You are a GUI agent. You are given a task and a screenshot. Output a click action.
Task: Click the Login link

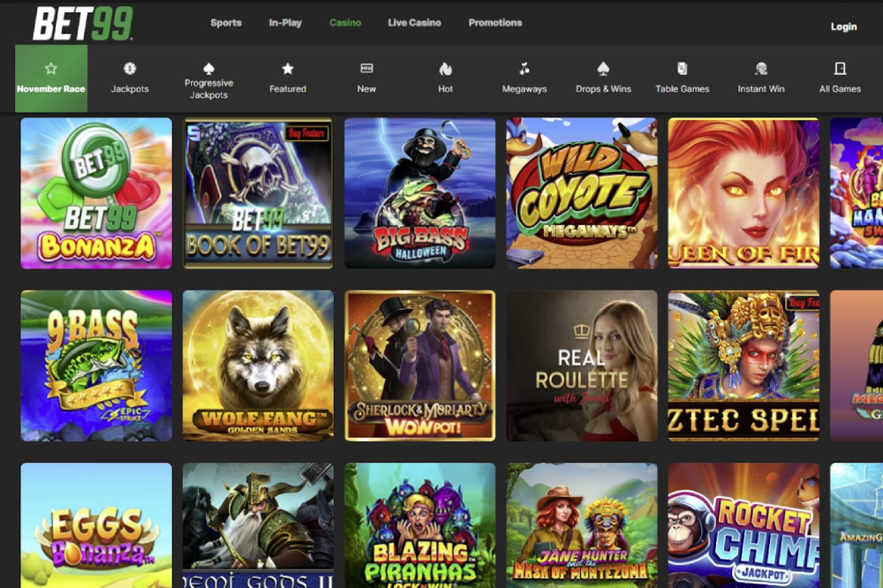[843, 26]
